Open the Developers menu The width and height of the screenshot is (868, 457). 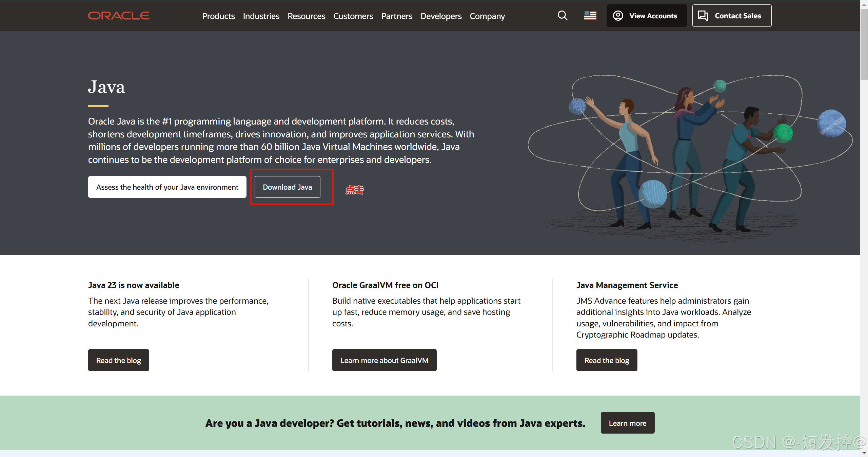coord(441,16)
